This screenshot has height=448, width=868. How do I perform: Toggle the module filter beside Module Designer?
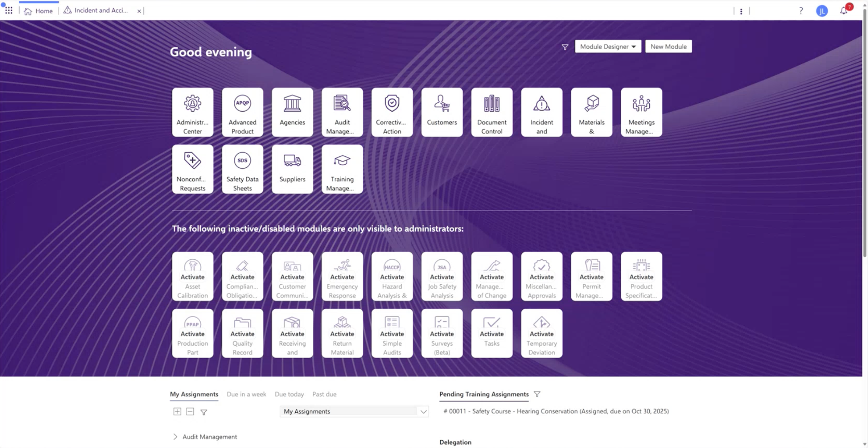pyautogui.click(x=565, y=47)
